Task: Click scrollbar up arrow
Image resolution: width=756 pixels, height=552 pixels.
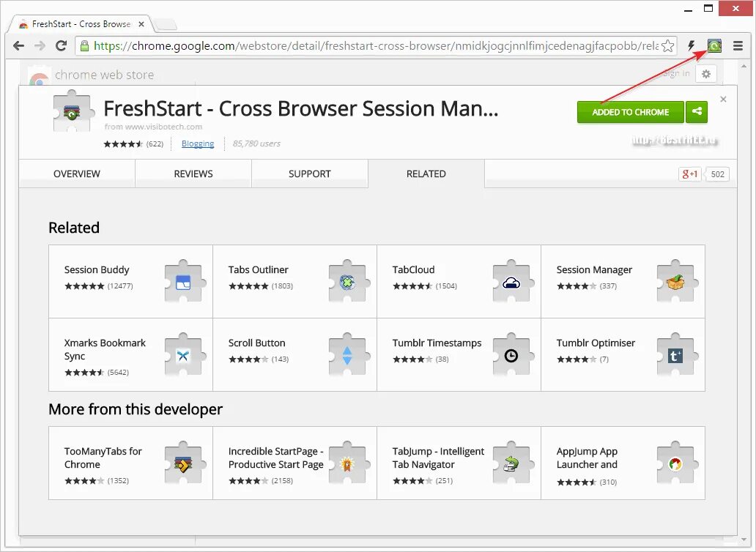Action: [744, 66]
